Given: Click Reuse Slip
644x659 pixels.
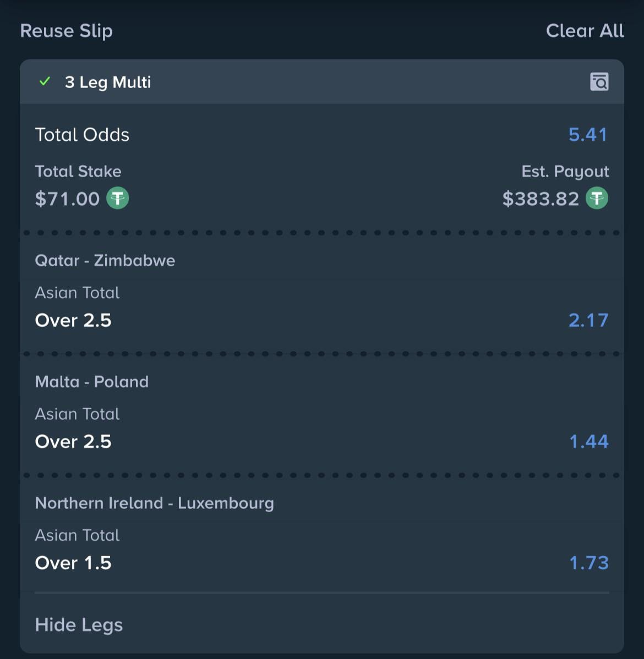Looking at the screenshot, I should (66, 31).
